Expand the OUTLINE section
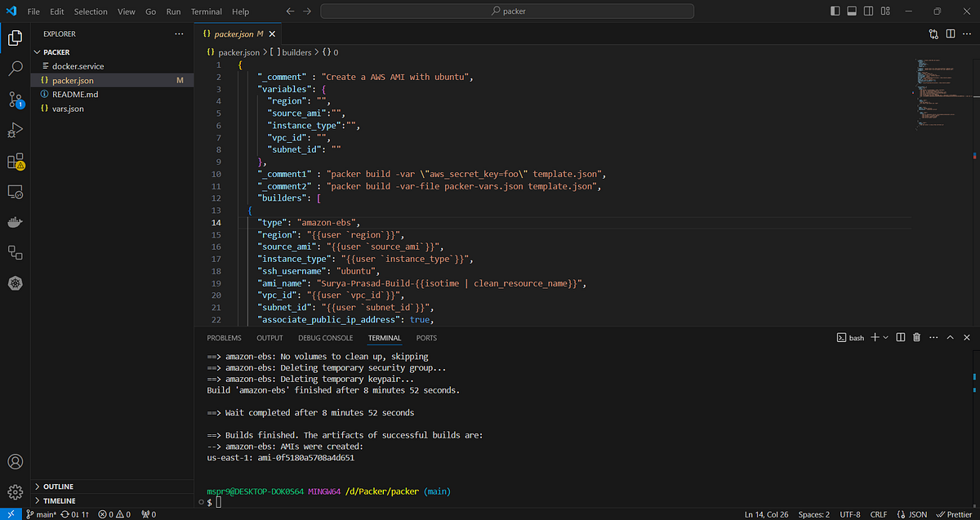The width and height of the screenshot is (980, 520). pyautogui.click(x=57, y=487)
